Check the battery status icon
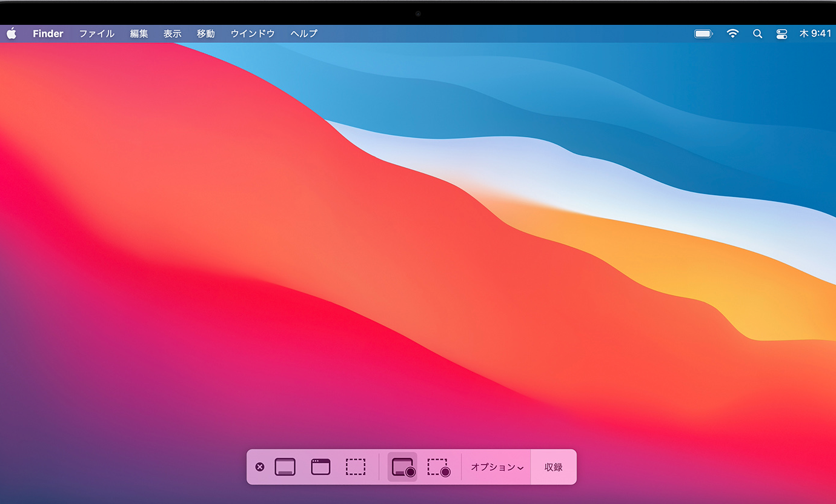The image size is (836, 504). [x=703, y=34]
